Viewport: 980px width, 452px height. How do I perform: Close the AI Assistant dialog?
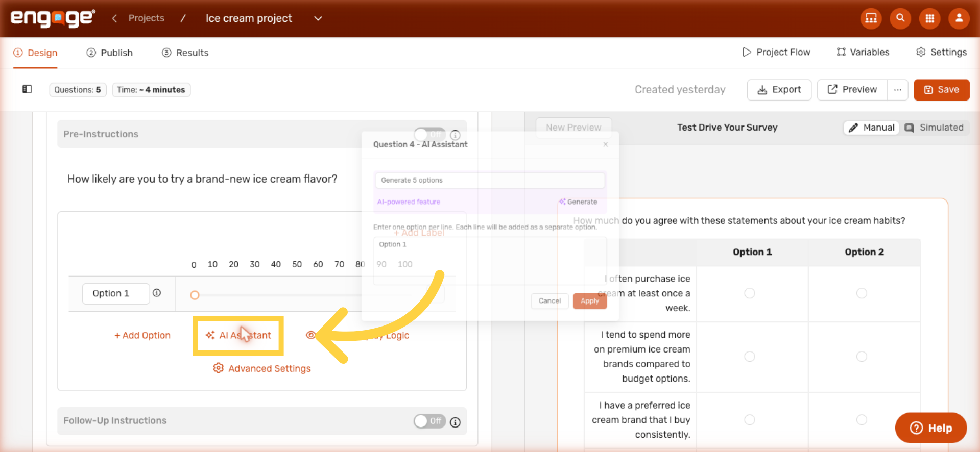point(606,144)
